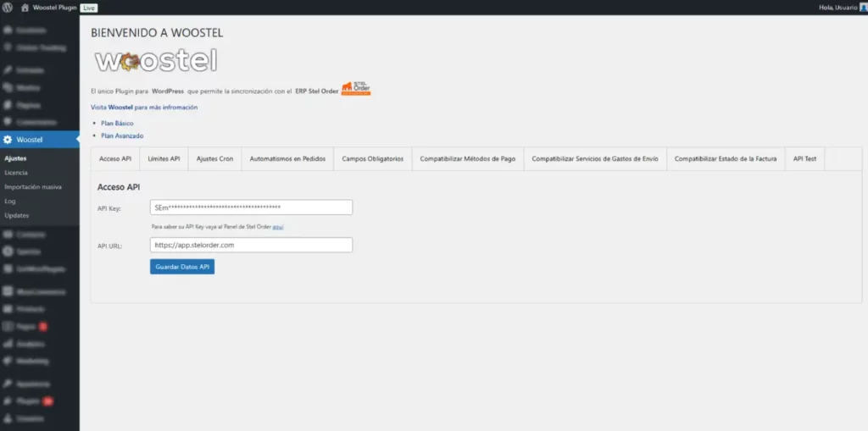Open the Plan Avanzado link

(x=122, y=135)
